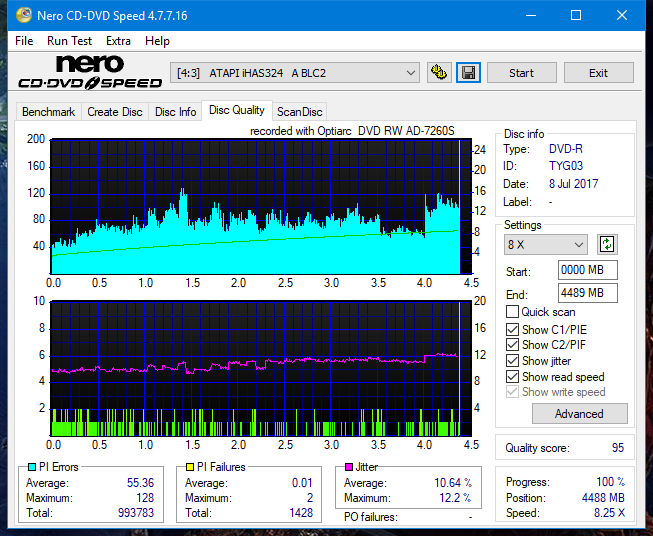Maximize the Nero CD-DVD Speed window
This screenshot has width=653, height=536.
coord(576,15)
